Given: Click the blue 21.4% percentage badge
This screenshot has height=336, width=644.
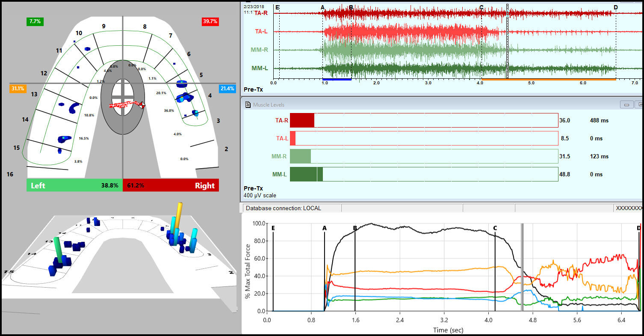Looking at the screenshot, I should pyautogui.click(x=228, y=89).
